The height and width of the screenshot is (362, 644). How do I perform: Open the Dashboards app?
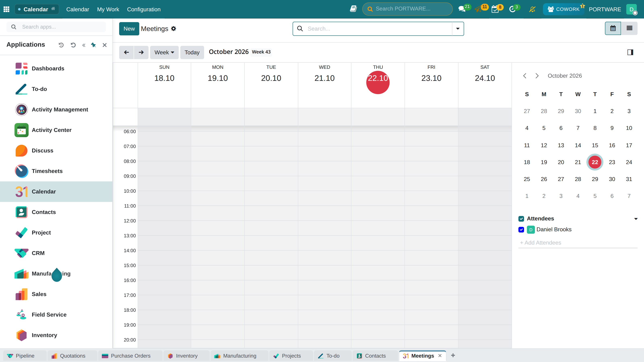(x=56, y=68)
